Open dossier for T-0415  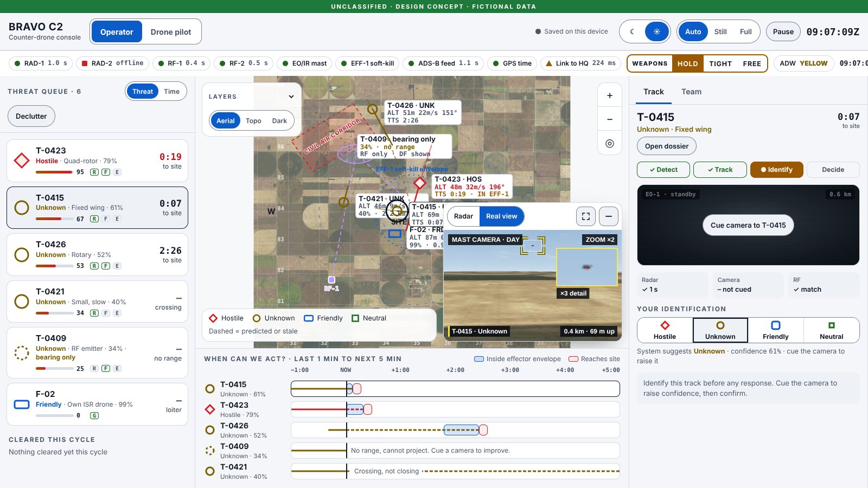tap(667, 146)
